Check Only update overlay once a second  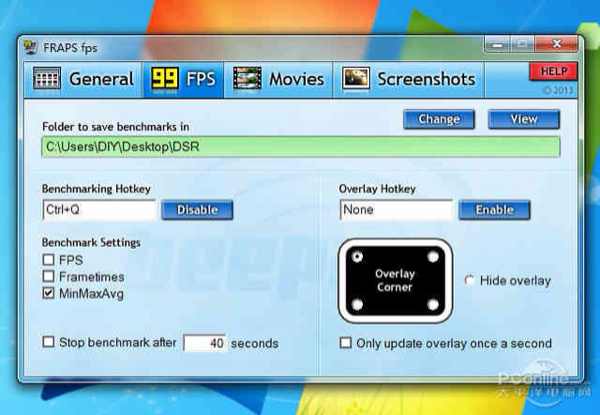coord(346,343)
